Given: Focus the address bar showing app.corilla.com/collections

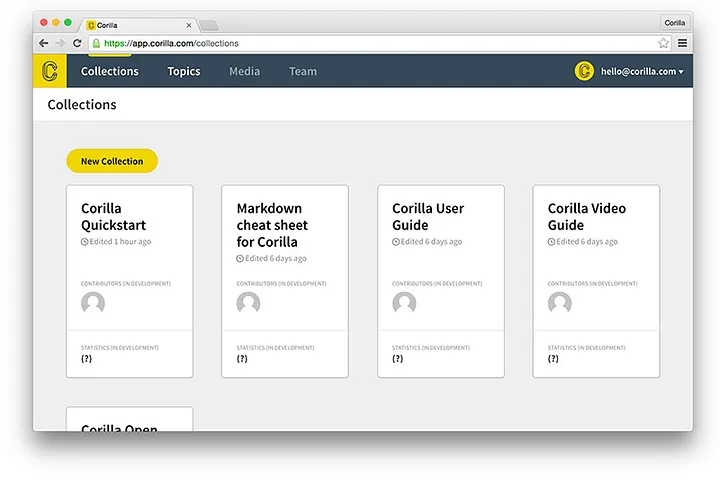Looking at the screenshot, I should point(377,43).
